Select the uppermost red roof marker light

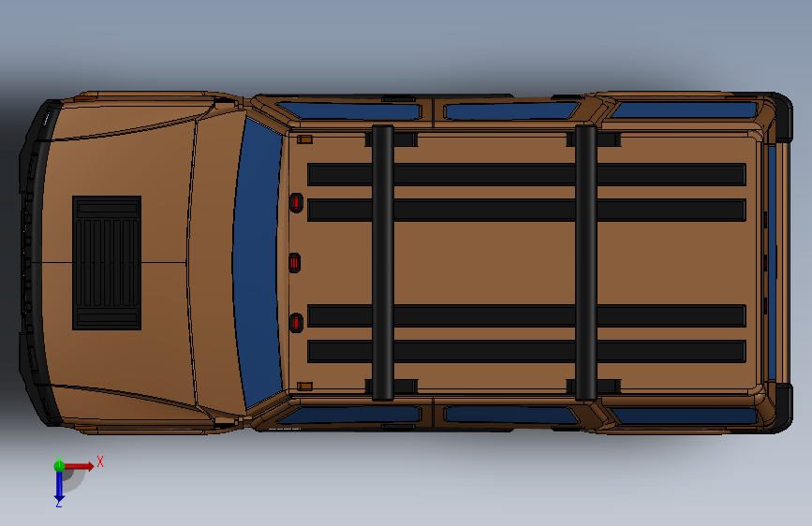[296, 202]
